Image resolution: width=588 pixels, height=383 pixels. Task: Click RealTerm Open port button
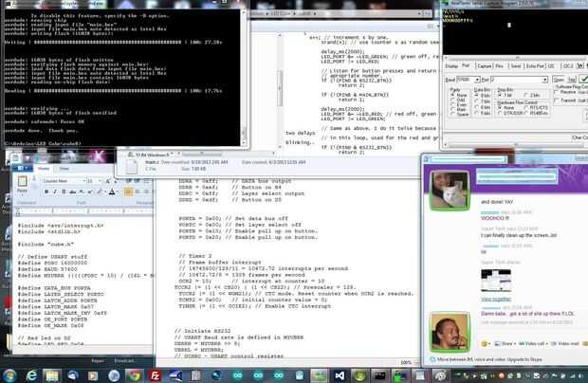(559, 80)
